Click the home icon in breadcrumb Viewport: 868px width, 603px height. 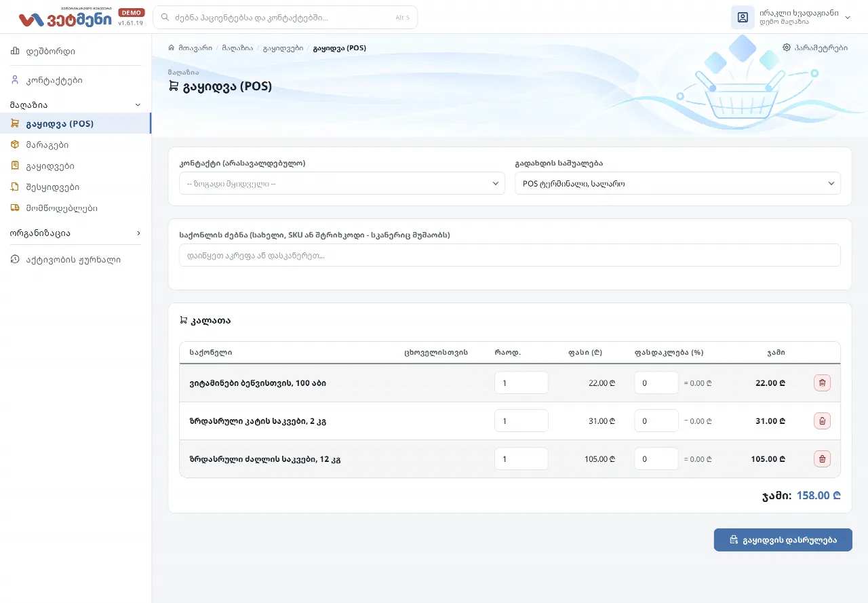[172, 48]
